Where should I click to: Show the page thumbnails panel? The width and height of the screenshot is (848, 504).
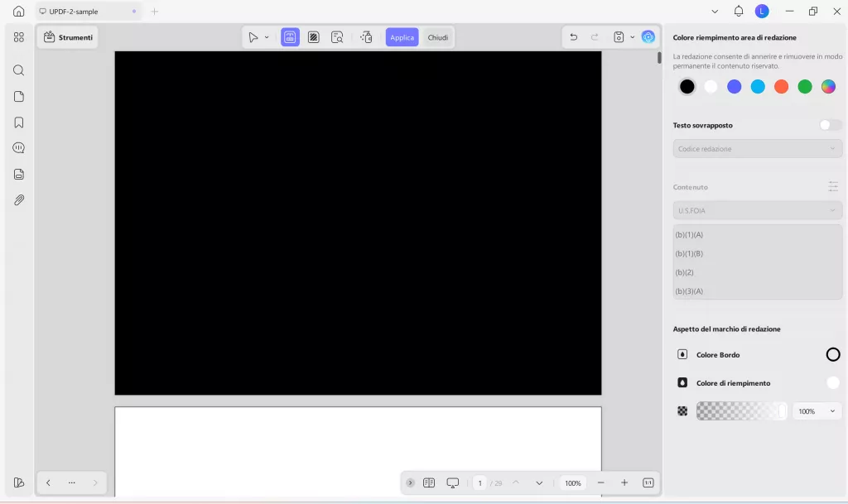(18, 96)
